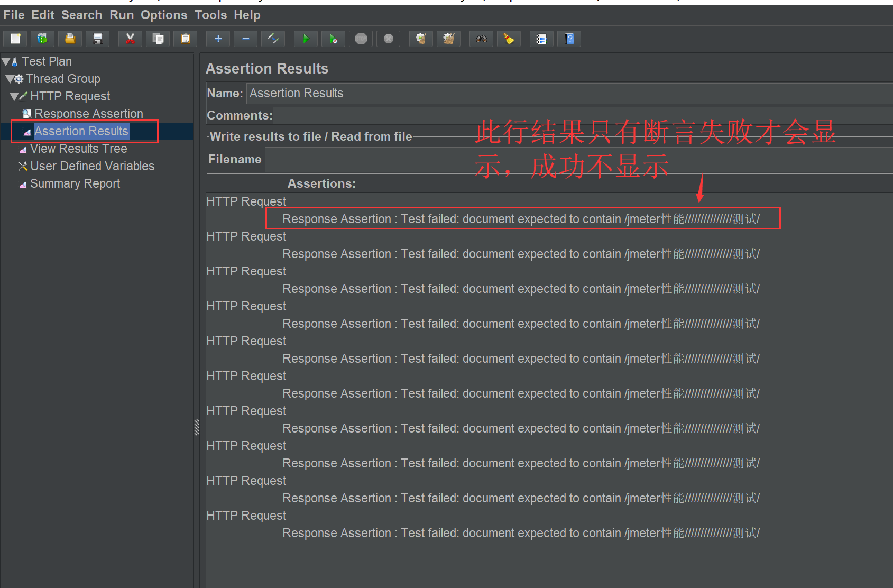Create a new test plan

[x=15, y=39]
